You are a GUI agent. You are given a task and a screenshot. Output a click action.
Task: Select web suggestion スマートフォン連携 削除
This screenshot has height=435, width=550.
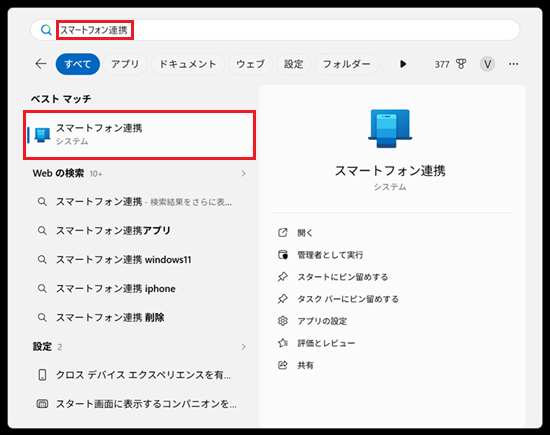click(x=140, y=317)
